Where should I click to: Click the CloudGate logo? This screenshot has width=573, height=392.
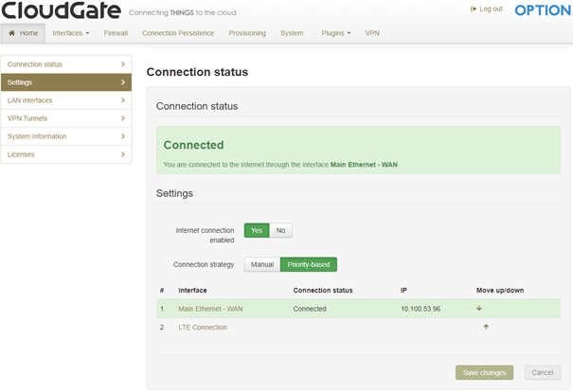point(62,12)
